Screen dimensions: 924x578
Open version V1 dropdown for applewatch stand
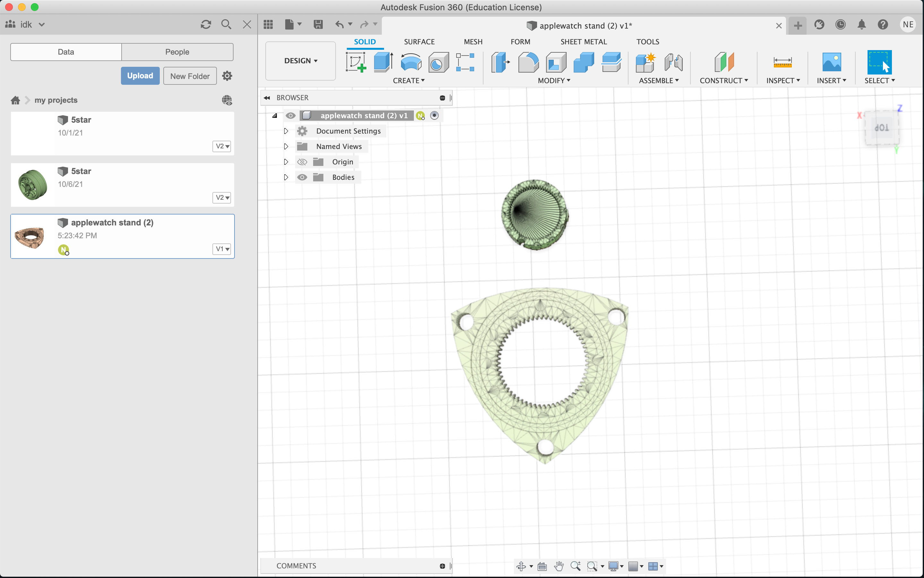[222, 249]
